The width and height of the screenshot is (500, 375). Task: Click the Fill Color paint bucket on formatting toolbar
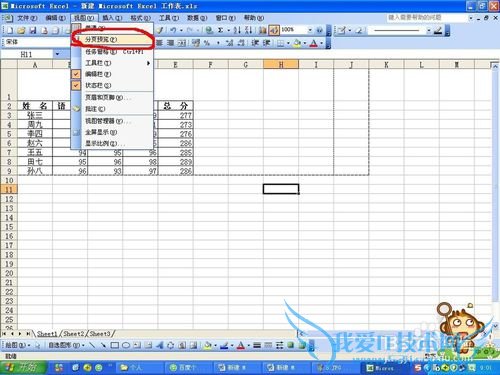click(297, 43)
